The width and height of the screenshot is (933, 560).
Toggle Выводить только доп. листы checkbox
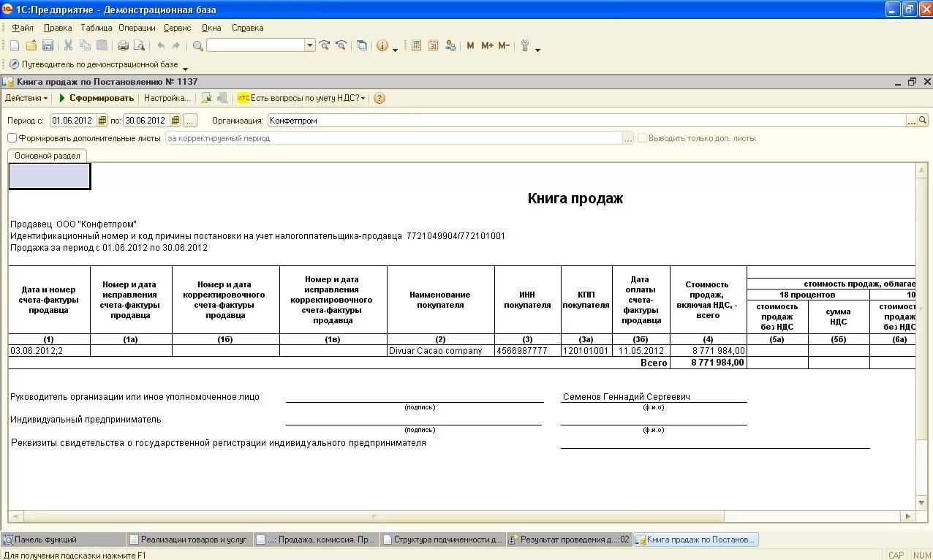pyautogui.click(x=642, y=138)
